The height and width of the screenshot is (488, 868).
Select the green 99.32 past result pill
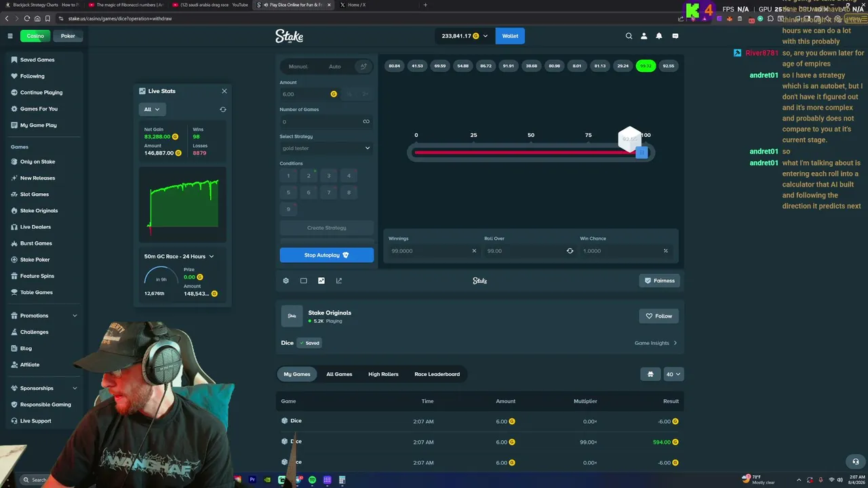646,66
